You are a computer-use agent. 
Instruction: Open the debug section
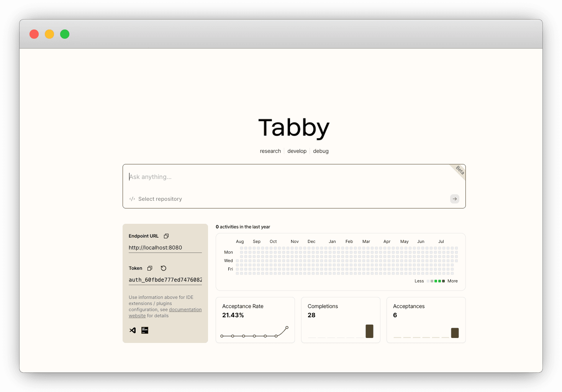click(x=321, y=151)
